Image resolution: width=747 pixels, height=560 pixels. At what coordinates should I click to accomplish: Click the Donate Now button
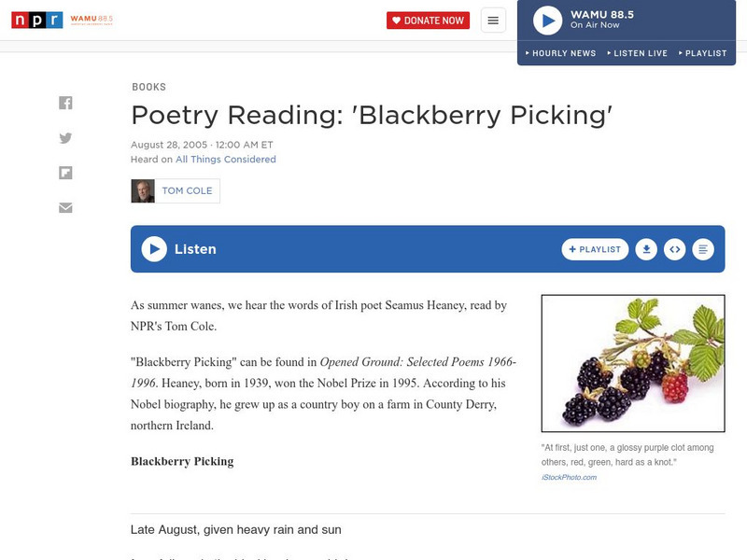[x=428, y=21]
